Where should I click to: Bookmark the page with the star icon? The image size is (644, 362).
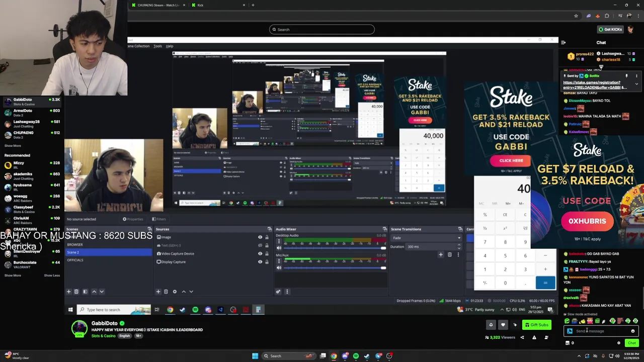coord(576,16)
